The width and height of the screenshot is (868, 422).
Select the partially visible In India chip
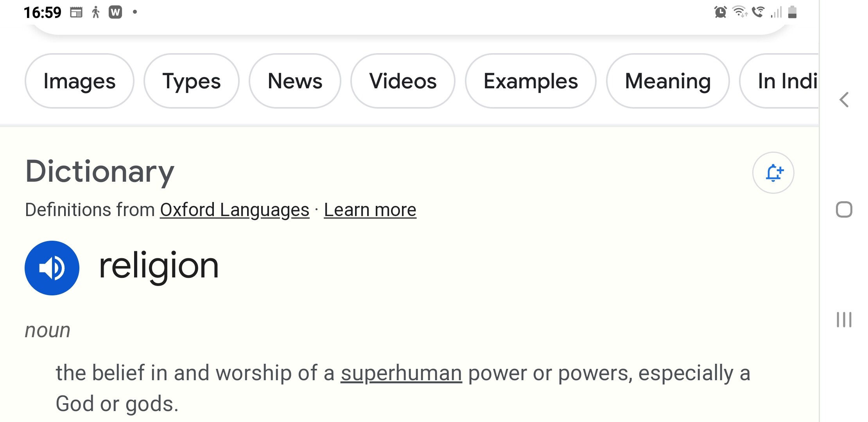pos(779,81)
